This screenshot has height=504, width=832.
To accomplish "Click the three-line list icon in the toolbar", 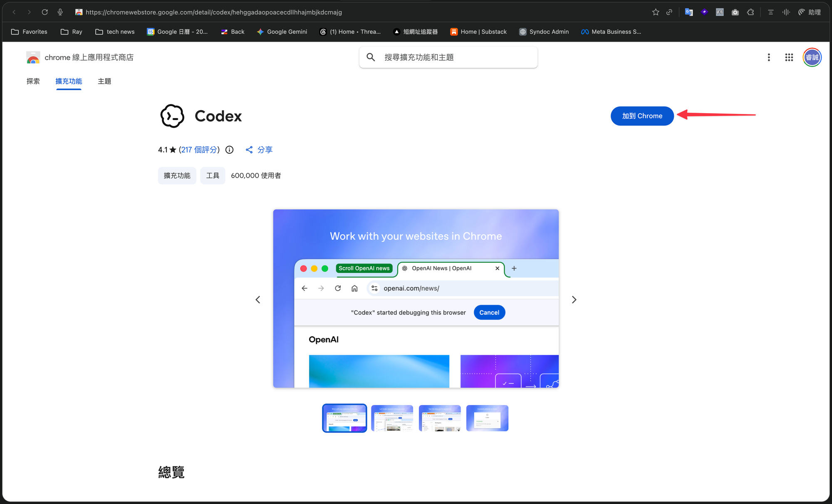I will tap(770, 12).
